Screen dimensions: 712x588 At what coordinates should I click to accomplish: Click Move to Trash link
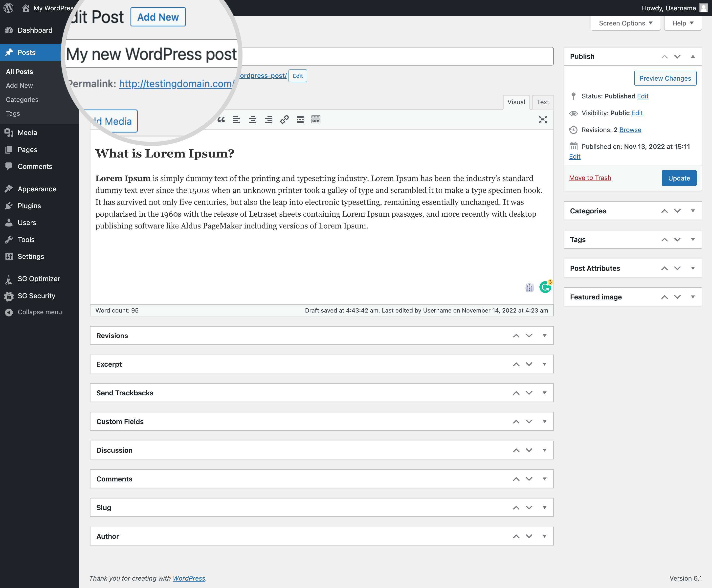coord(590,178)
